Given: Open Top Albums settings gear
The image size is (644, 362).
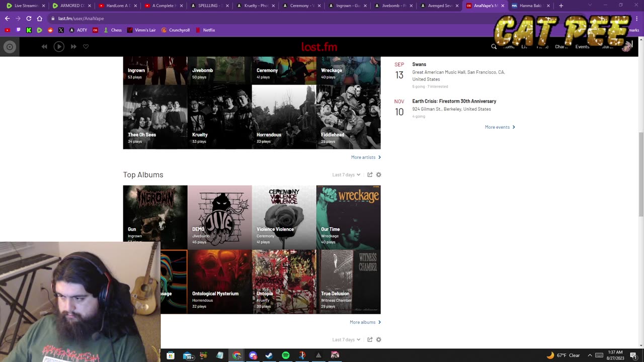Looking at the screenshot, I should [379, 175].
